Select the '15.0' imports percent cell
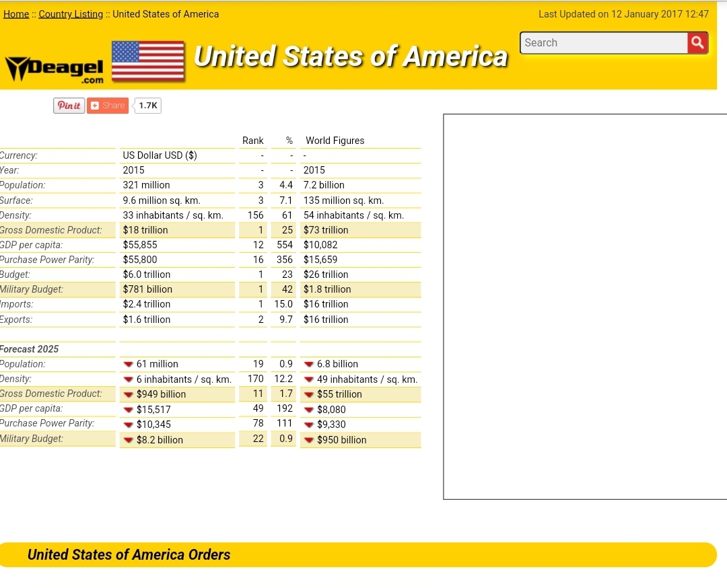 pos(283,304)
